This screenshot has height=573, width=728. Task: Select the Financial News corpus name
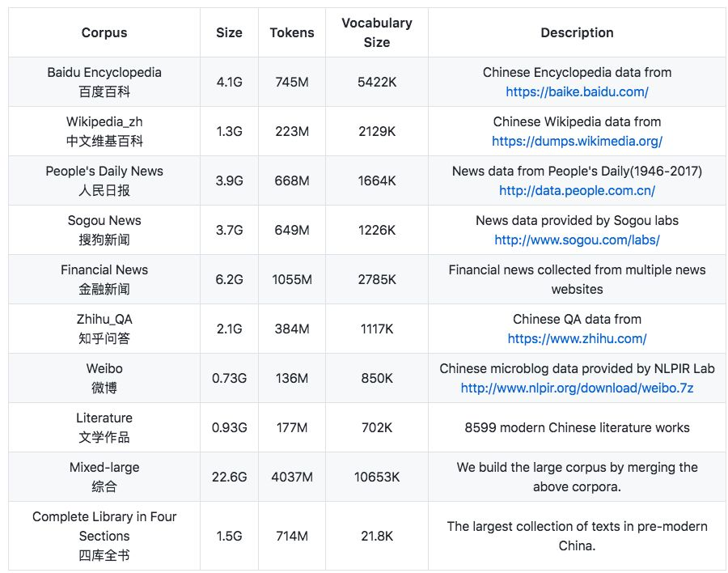pos(104,270)
